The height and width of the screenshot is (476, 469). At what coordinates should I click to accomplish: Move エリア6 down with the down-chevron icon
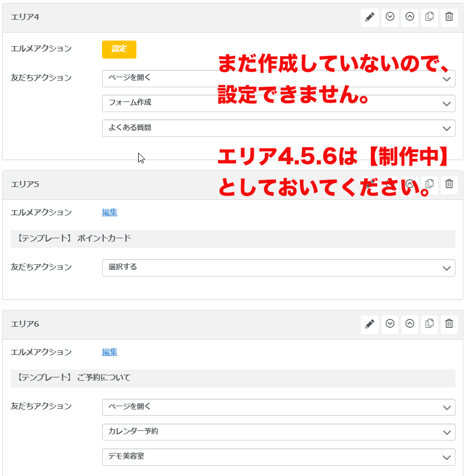[390, 324]
